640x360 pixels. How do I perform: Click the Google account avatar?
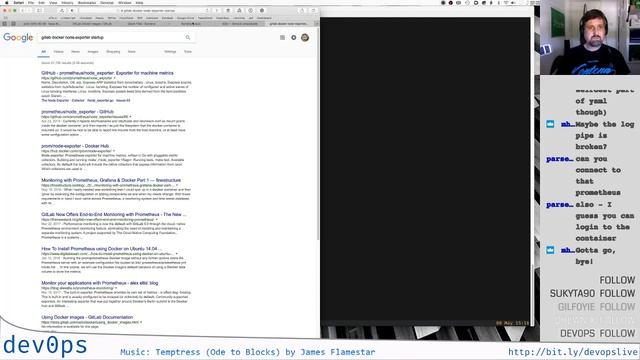(305, 38)
